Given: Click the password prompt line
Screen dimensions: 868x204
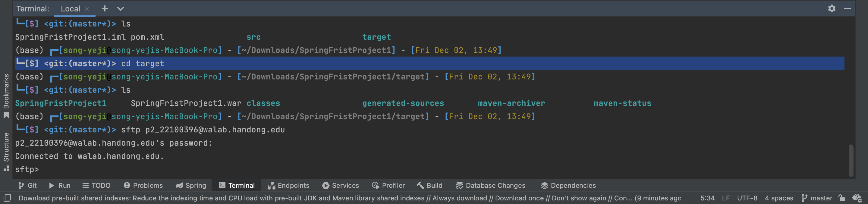Looking at the screenshot, I should pyautogui.click(x=114, y=143).
